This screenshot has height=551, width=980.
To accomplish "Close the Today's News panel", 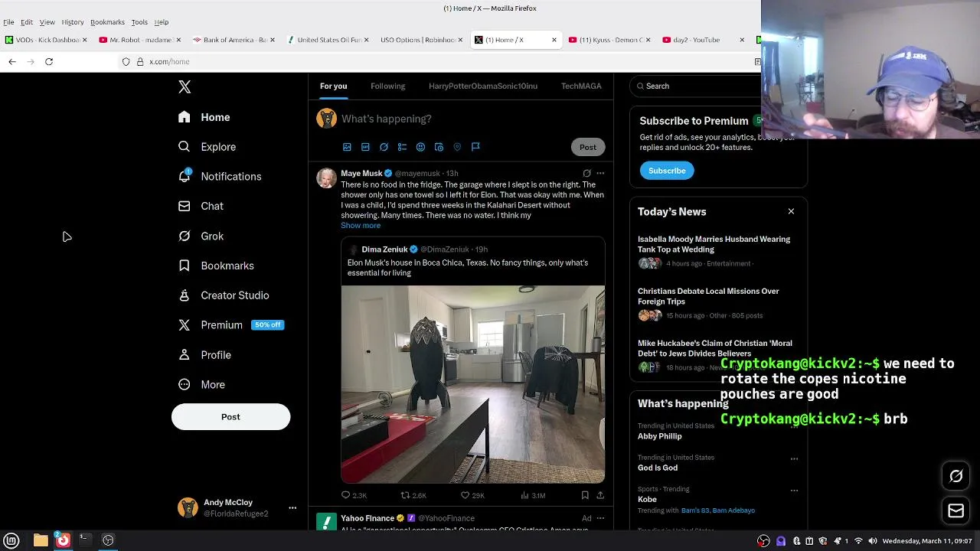I will pos(791,212).
